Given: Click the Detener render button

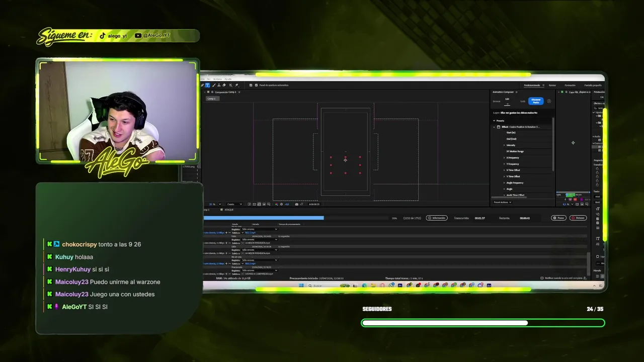Looking at the screenshot, I should point(578,218).
